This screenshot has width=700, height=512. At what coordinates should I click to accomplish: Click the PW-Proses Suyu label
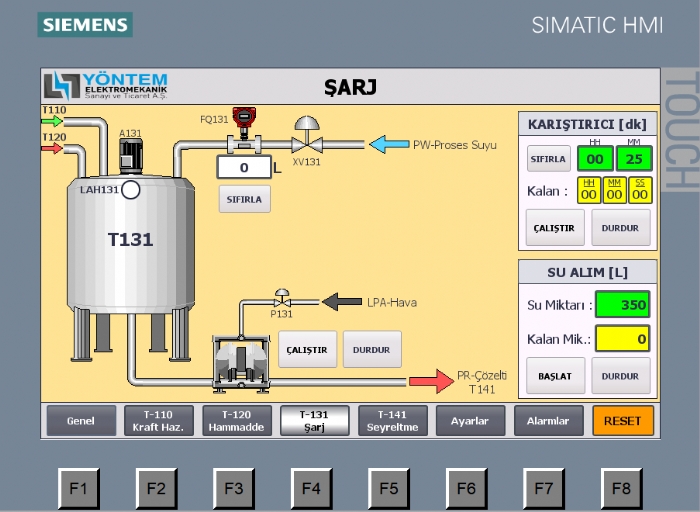[x=454, y=145]
